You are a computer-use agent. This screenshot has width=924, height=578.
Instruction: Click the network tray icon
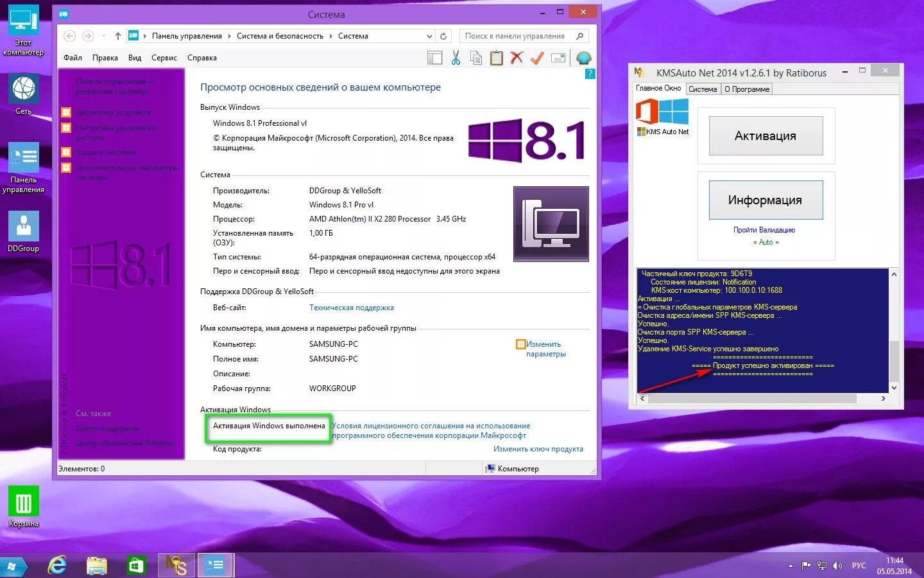(x=822, y=566)
